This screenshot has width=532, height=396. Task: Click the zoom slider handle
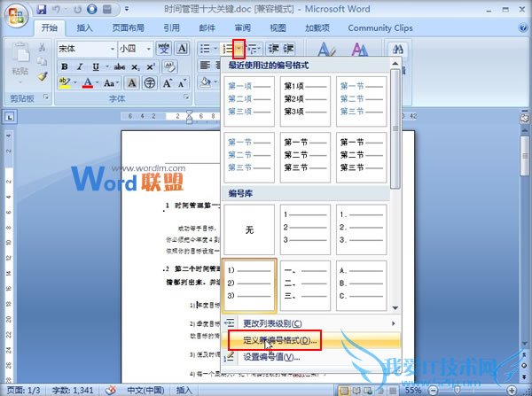(x=457, y=391)
